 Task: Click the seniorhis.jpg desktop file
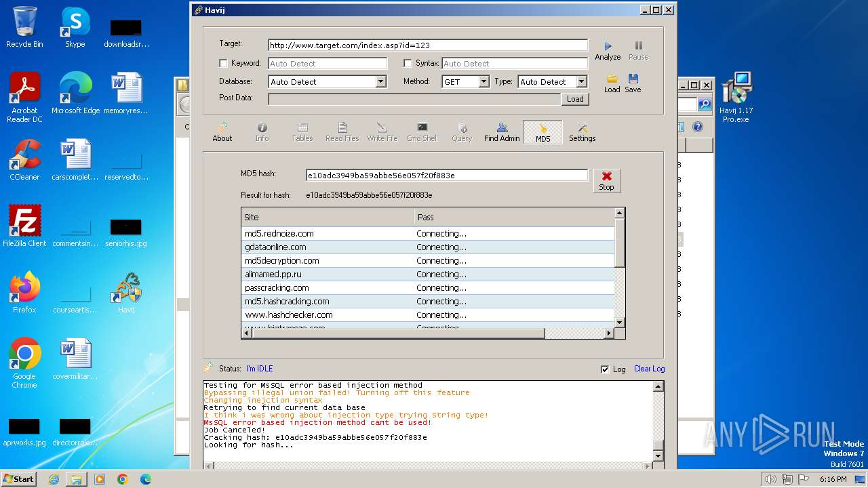tap(126, 232)
